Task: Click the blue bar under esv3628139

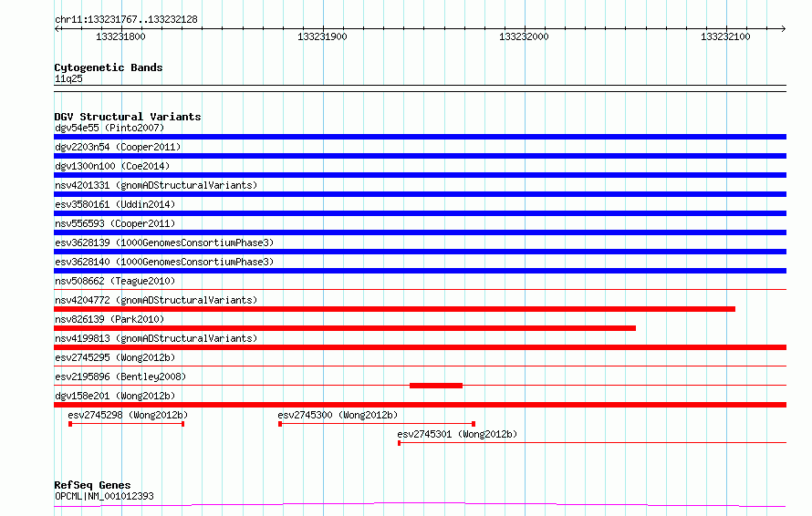Action: [x=420, y=252]
